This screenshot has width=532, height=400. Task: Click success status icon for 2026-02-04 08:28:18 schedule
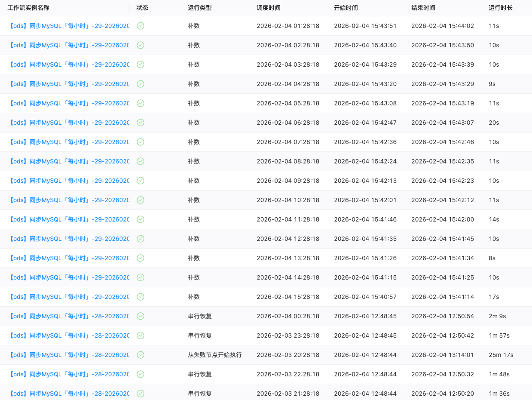point(141,161)
